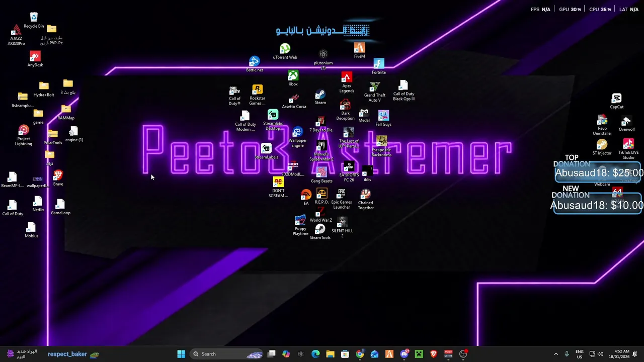Launch Escape the Backrooms shortcut
The height and width of the screenshot is (362, 644).
point(381,147)
